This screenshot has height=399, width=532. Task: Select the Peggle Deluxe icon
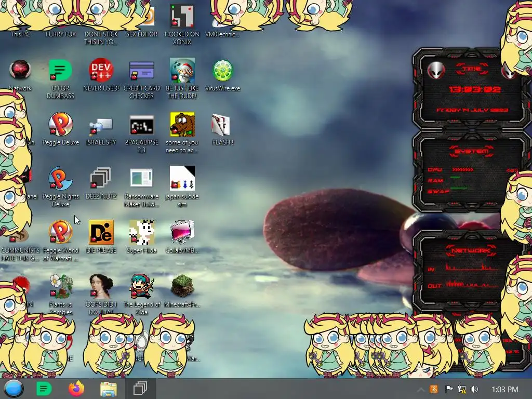pos(60,124)
